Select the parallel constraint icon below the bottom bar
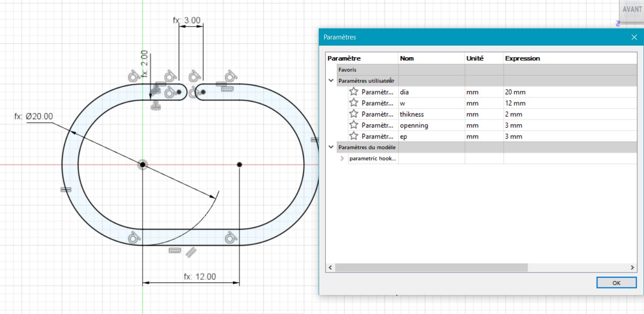This screenshot has height=314, width=644. 191,252
